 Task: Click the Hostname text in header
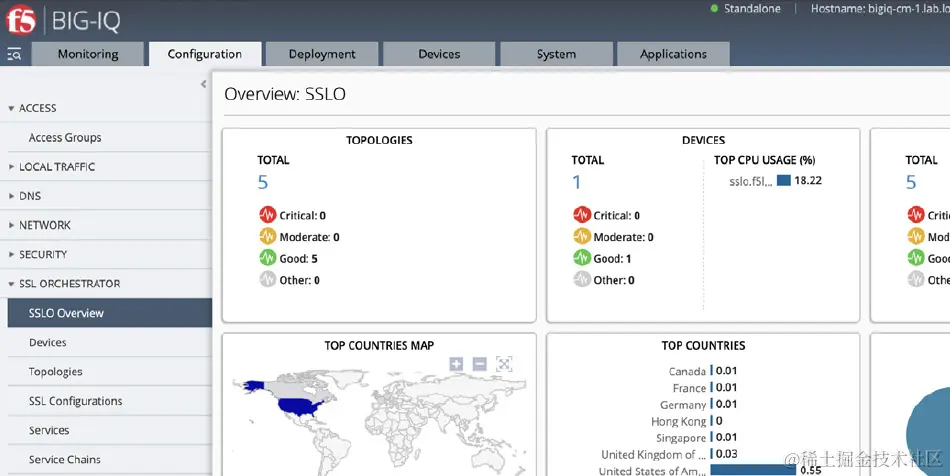pos(880,8)
